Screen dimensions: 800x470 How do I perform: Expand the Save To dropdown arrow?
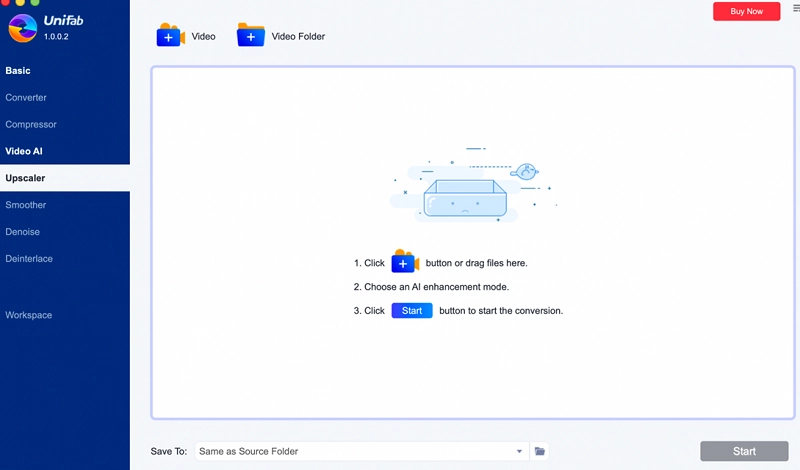click(x=519, y=452)
